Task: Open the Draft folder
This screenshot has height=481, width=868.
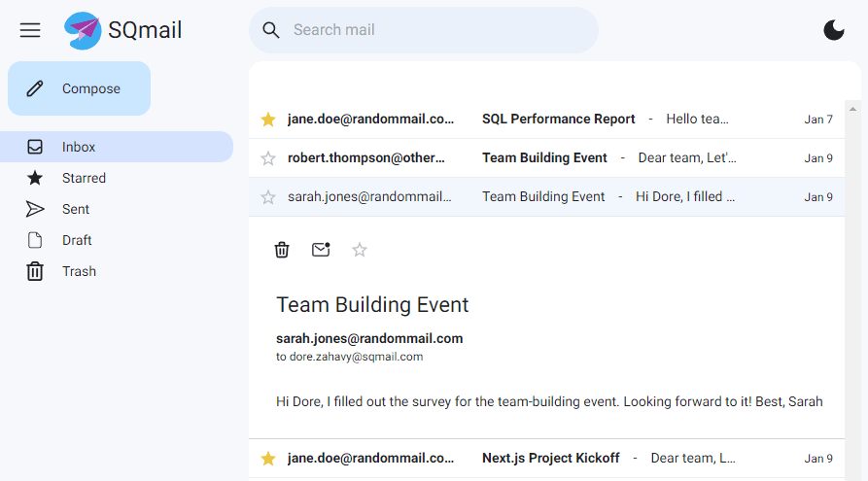Action: tap(117, 240)
